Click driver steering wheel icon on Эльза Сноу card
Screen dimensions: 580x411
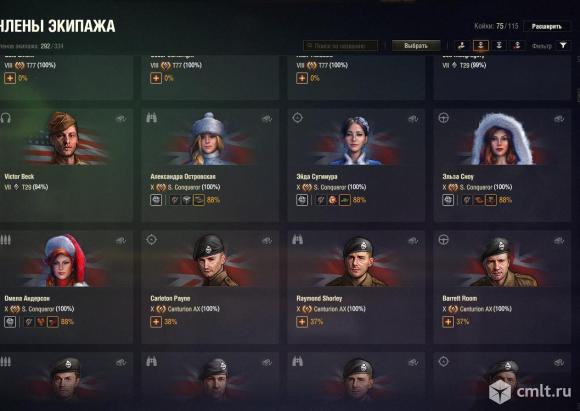tap(444, 118)
